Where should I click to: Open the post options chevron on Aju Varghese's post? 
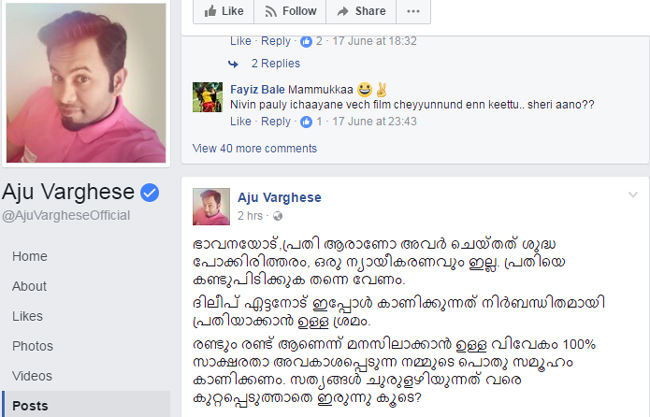[633, 194]
